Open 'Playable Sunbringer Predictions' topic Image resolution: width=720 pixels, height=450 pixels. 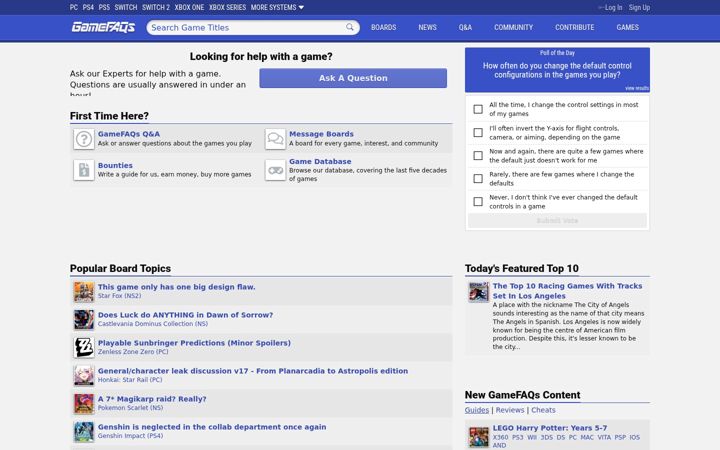(x=194, y=343)
